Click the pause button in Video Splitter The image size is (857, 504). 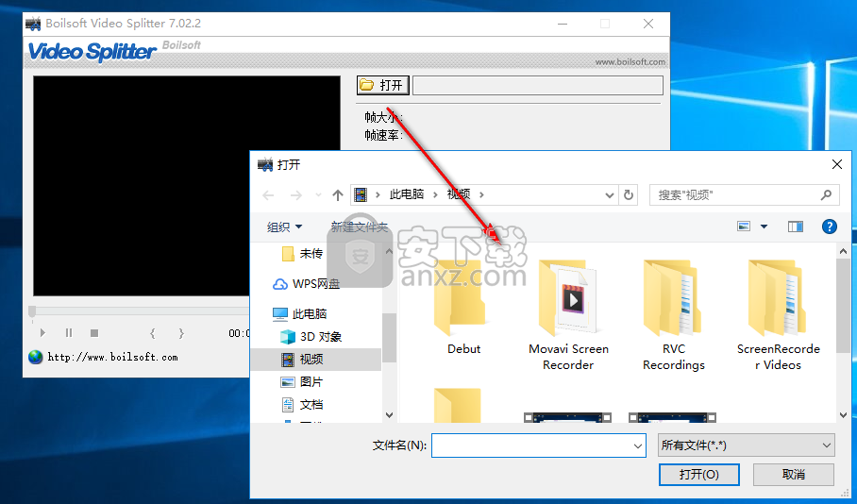(69, 332)
